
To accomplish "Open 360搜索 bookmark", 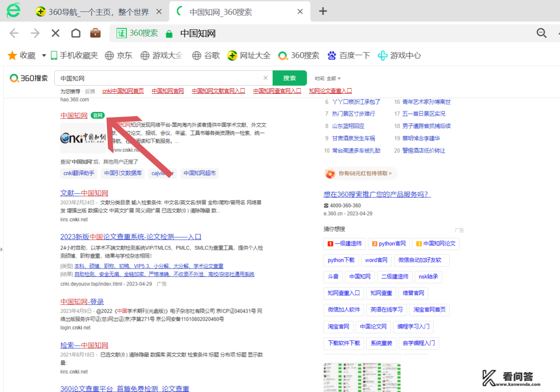I will coord(299,55).
